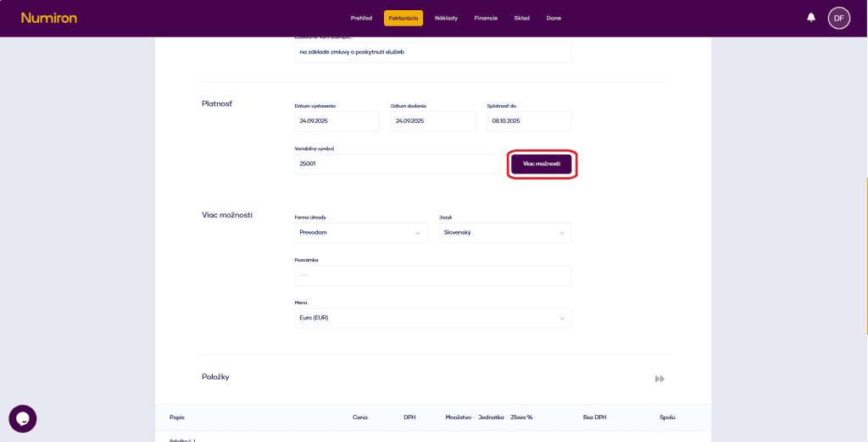This screenshot has height=442, width=868.
Task: Click into the Poznámka note field
Action: coord(433,275)
